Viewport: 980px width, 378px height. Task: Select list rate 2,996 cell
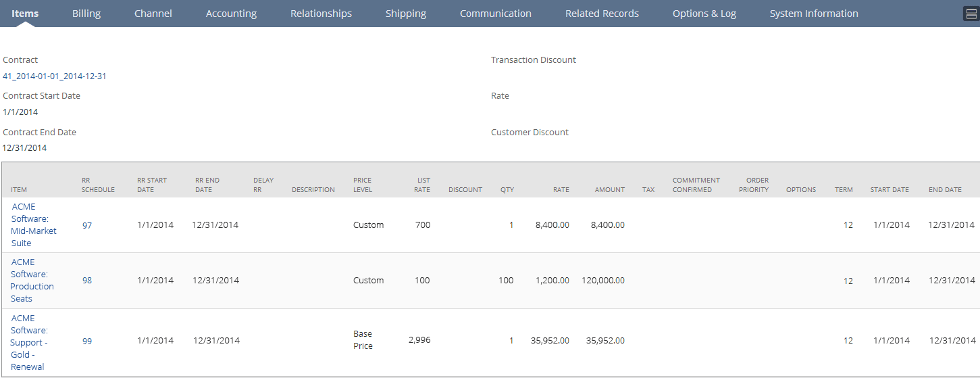(x=419, y=340)
